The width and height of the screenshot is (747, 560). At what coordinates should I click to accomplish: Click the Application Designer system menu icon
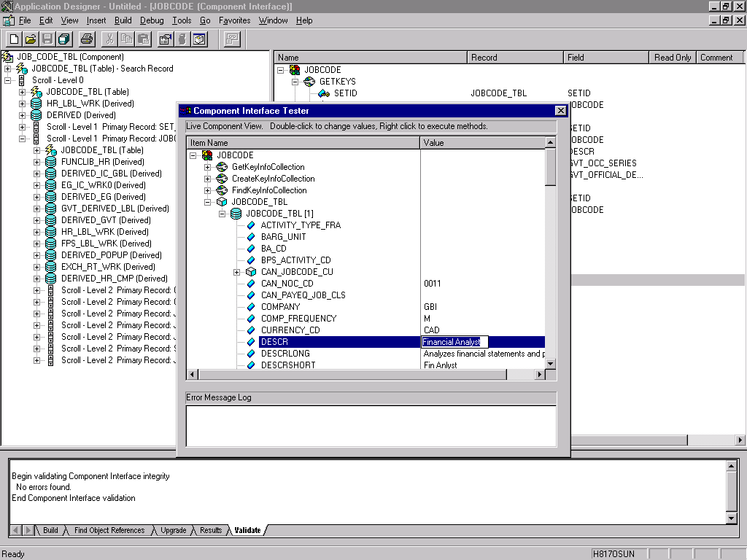coord(6,6)
